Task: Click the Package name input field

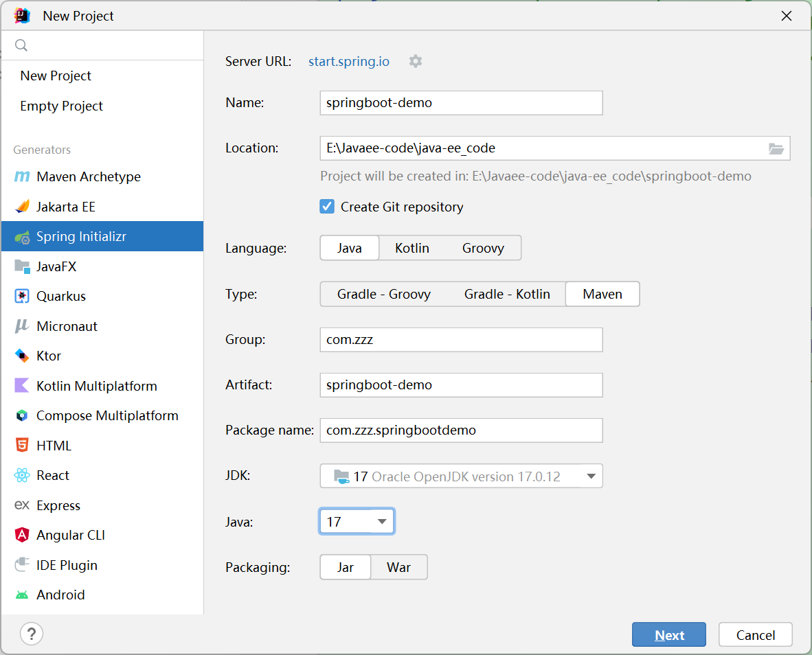Action: 461,430
